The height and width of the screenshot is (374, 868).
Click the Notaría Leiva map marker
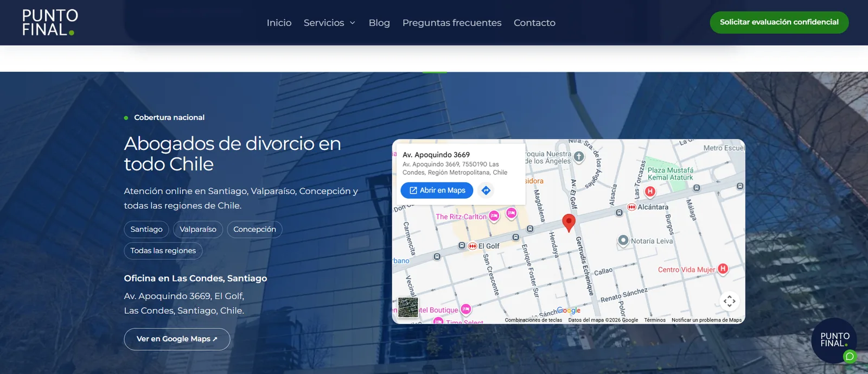(623, 240)
